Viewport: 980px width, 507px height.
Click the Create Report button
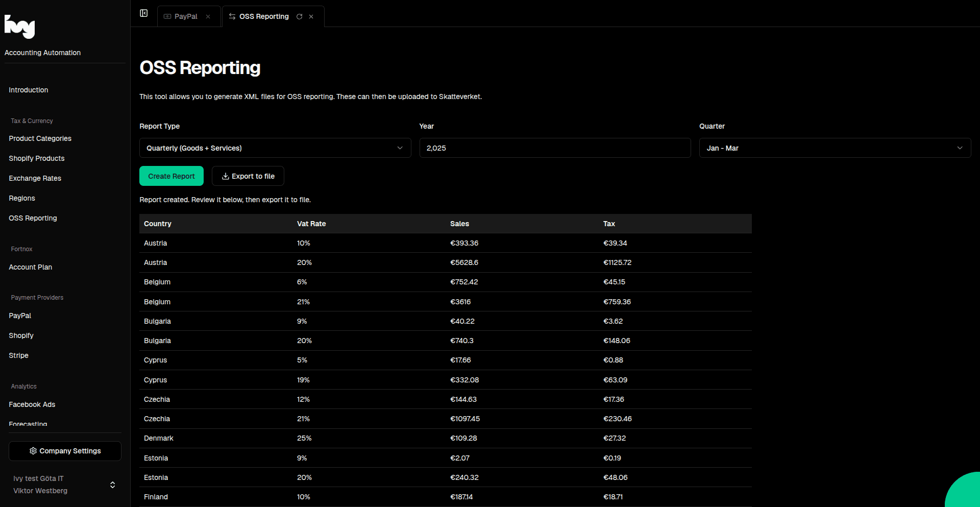(x=171, y=176)
